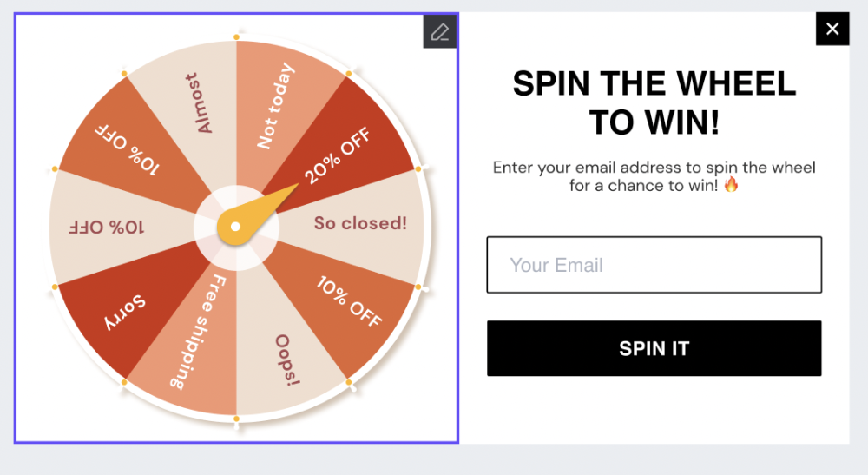Click the upside-down 10% OFF slice above Sorry
This screenshot has height=475, width=868.
pyautogui.click(x=107, y=228)
